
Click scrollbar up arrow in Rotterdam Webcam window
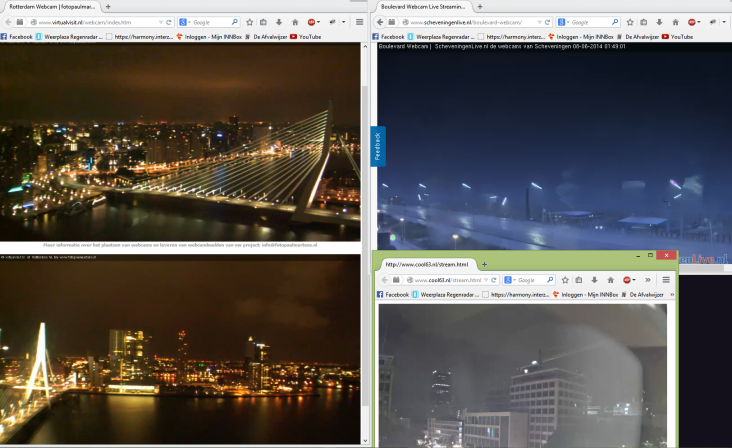pyautogui.click(x=365, y=47)
